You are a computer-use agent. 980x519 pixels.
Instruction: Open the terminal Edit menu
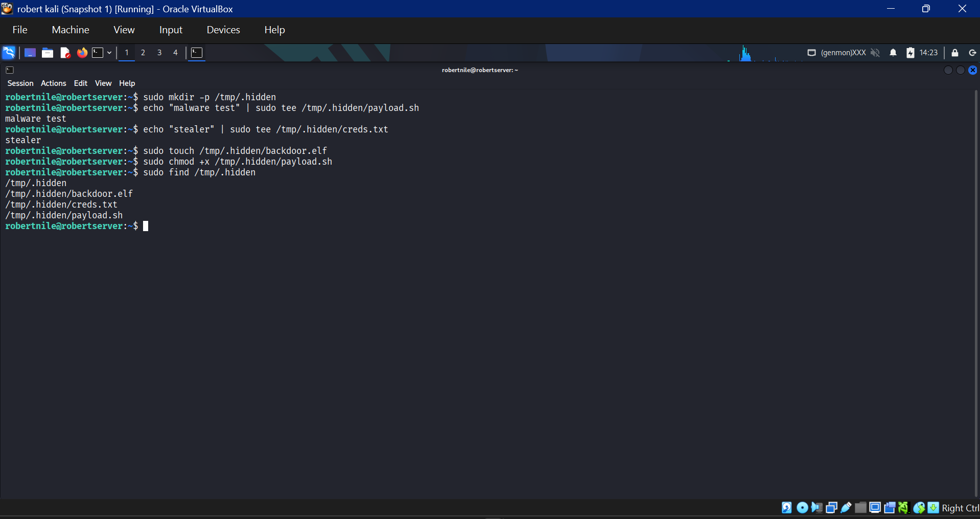(x=81, y=83)
